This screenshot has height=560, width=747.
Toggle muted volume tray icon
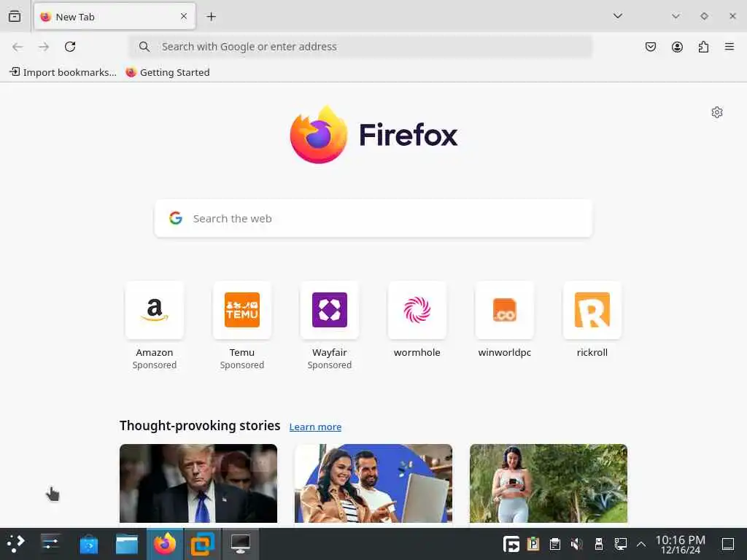[576, 544]
